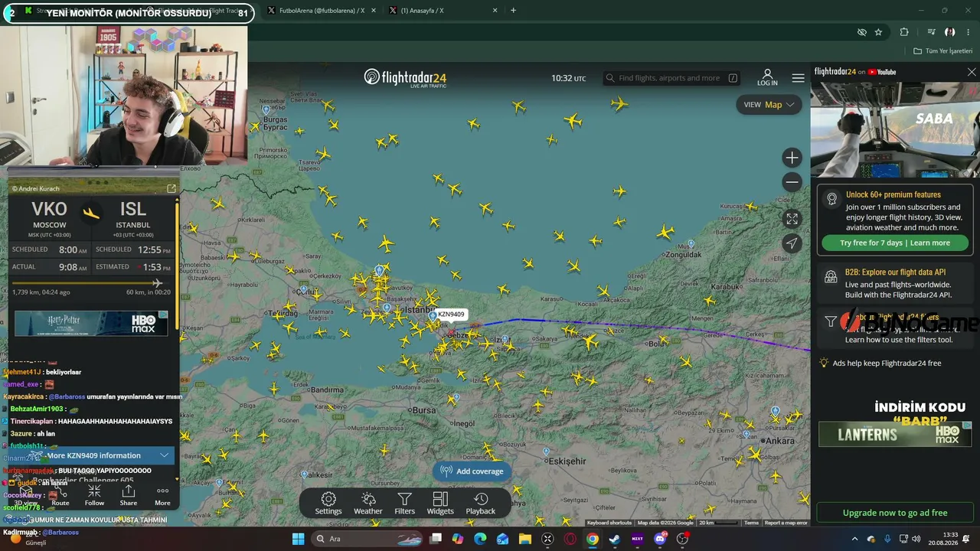Open the hamburger main menu
980x551 pixels.
798,78
